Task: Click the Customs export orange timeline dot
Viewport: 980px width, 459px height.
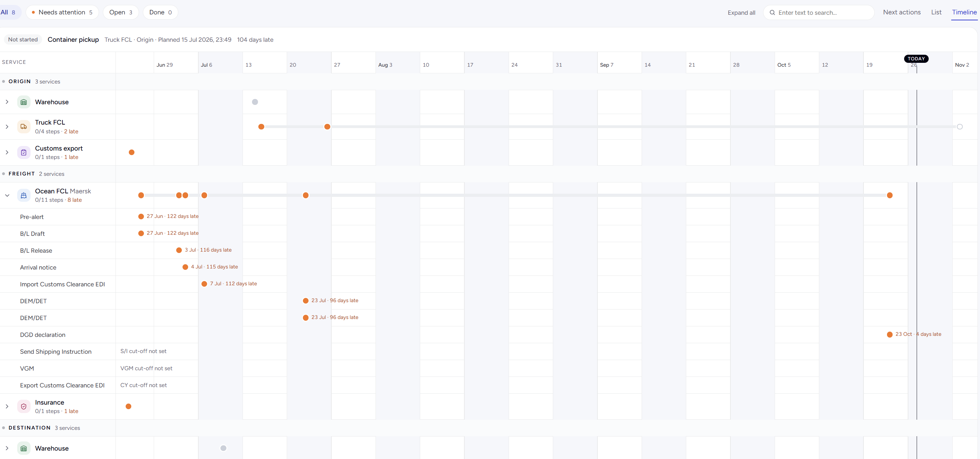Action: click(132, 153)
